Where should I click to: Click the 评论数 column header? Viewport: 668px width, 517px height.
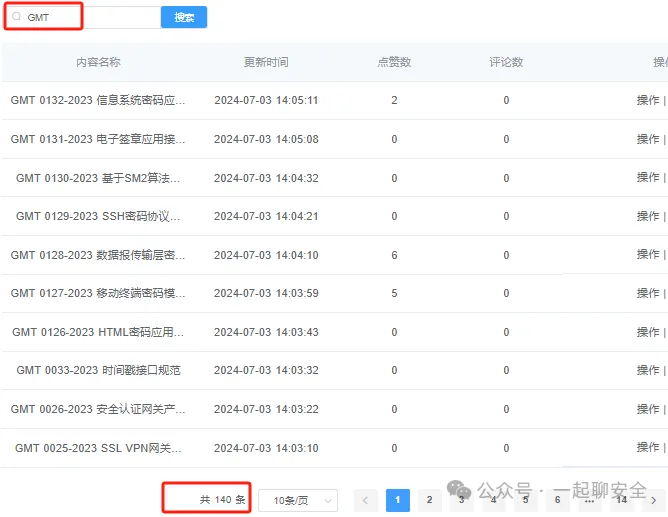click(x=506, y=62)
